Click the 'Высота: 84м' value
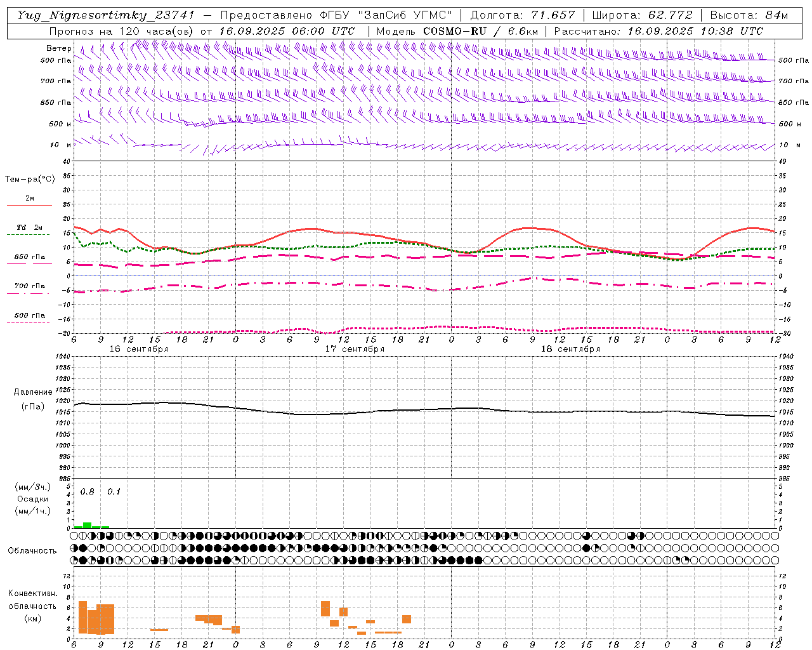Image resolution: width=812 pixels, height=650 pixels. 749,15
